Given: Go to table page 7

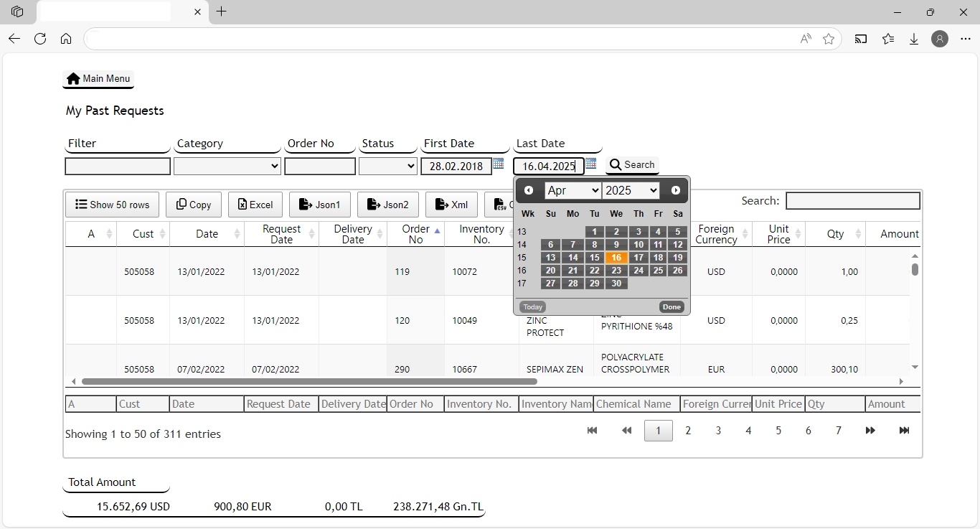Looking at the screenshot, I should [x=839, y=431].
